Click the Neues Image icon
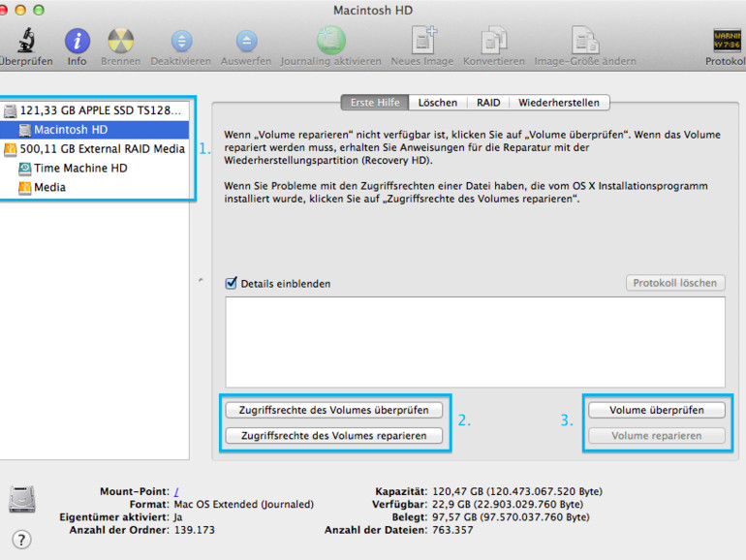This screenshot has width=746, height=560. pyautogui.click(x=423, y=40)
